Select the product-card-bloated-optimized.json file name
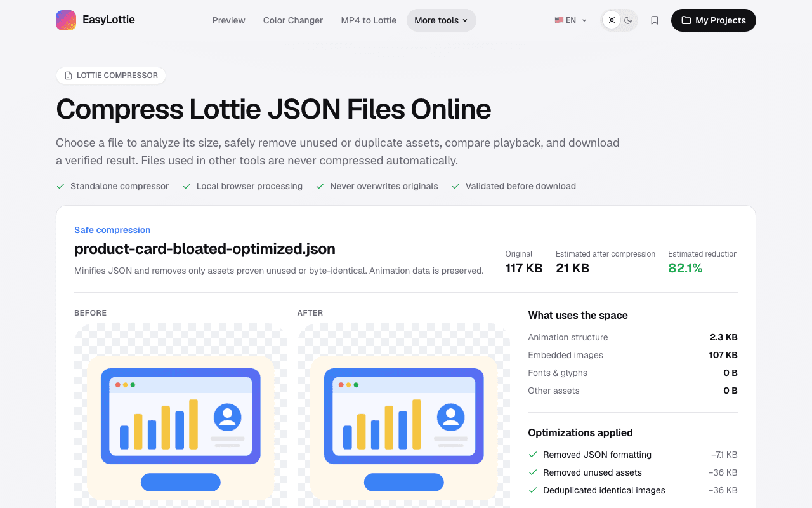 [x=205, y=249]
